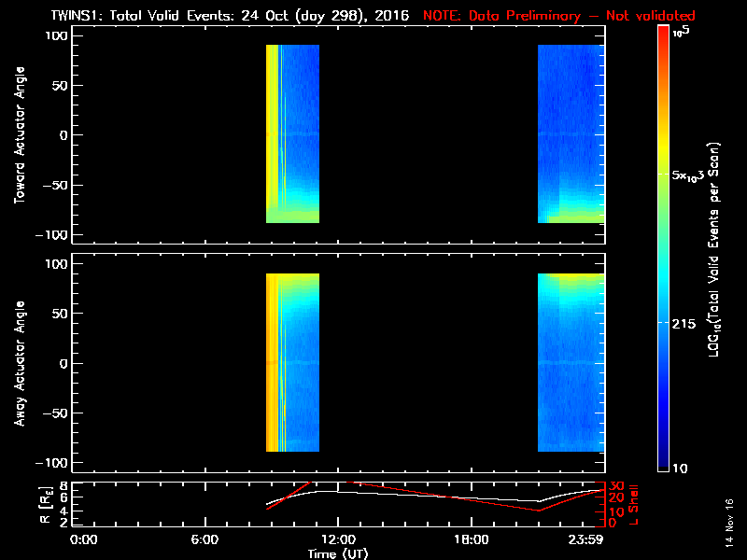Click the first data block in the Toward panel
This screenshot has height=560, width=747.
coord(292,133)
